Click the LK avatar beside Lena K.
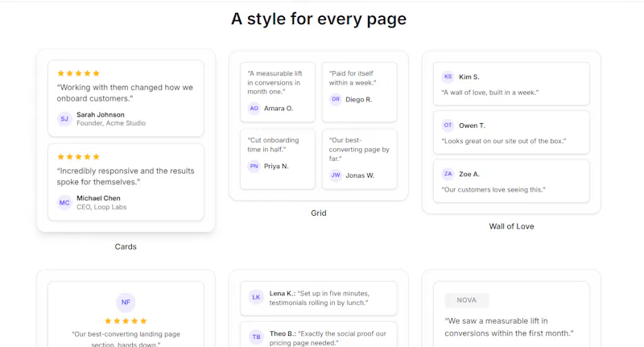The image size is (644, 347). pyautogui.click(x=256, y=297)
